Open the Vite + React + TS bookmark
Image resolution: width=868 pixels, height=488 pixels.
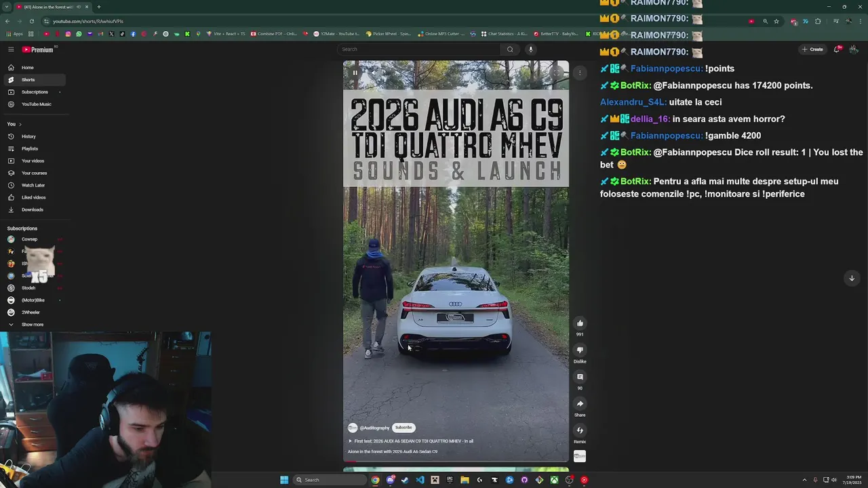(x=226, y=34)
